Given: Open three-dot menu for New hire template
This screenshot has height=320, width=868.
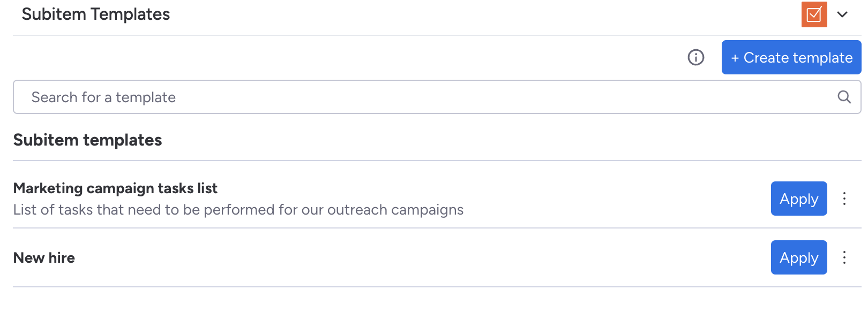Looking at the screenshot, I should click(x=844, y=257).
